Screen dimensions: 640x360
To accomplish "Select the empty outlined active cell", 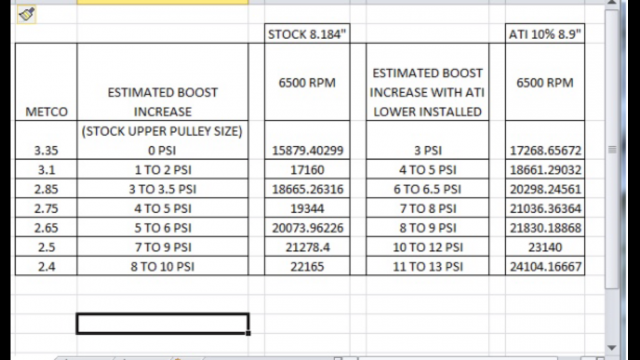I will pos(162,324).
